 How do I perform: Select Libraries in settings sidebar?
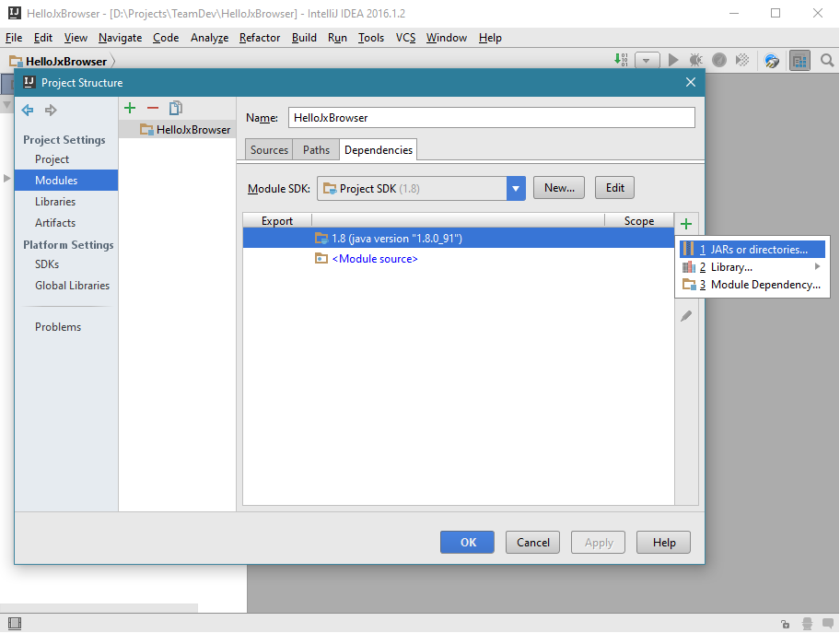click(x=55, y=202)
